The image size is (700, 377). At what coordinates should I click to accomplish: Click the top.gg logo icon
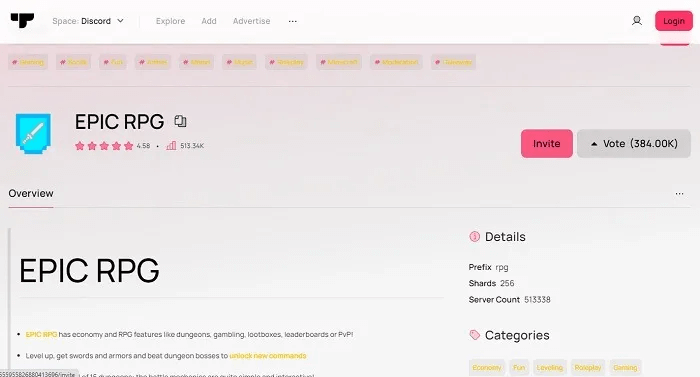point(22,21)
